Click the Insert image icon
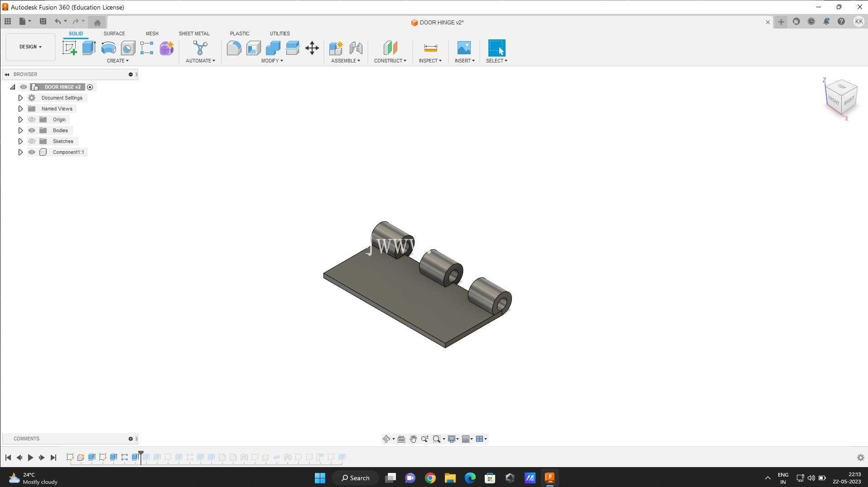 coord(464,48)
